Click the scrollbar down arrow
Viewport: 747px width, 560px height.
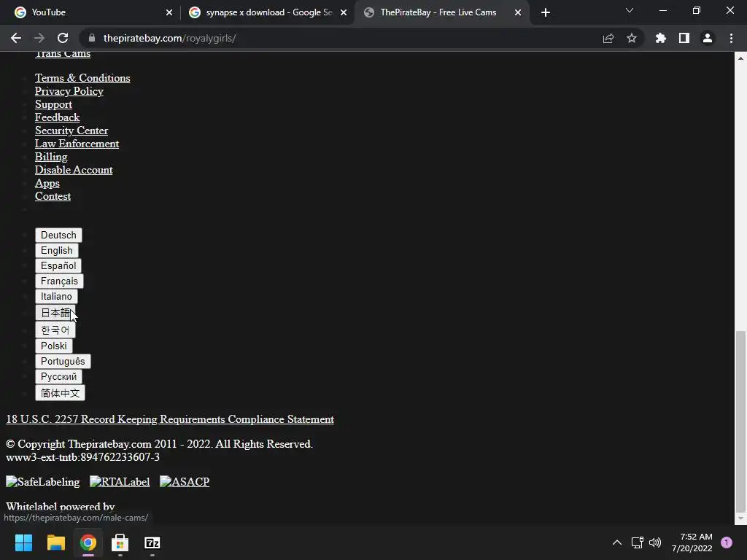click(740, 518)
